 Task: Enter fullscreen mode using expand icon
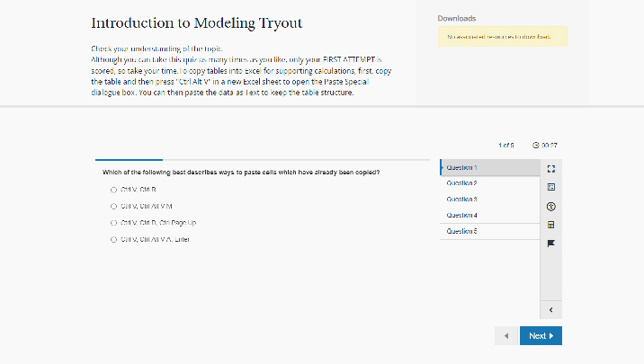click(x=550, y=168)
